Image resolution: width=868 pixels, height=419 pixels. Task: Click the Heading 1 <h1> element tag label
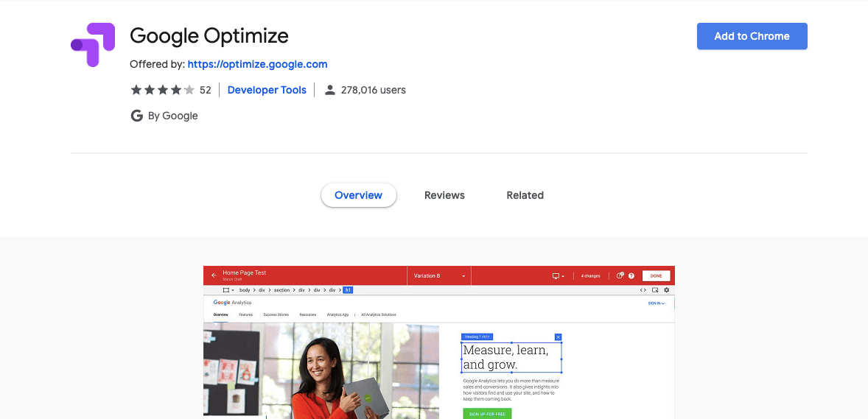coord(477,337)
